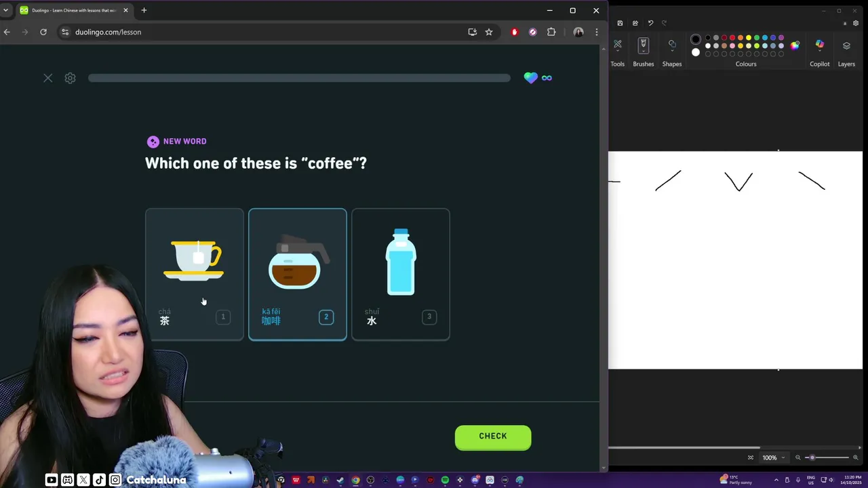Expand Chrome tab search dropdown
This screenshot has height=488, width=868.
[5, 10]
